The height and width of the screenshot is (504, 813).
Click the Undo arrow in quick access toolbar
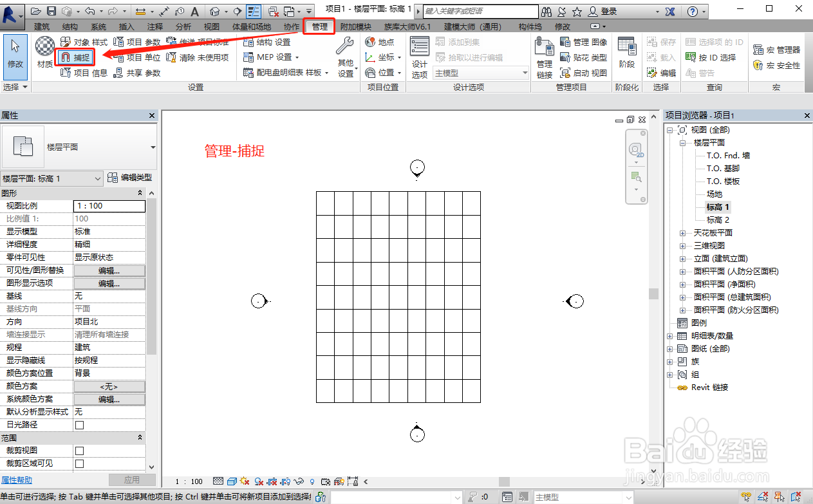point(89,12)
